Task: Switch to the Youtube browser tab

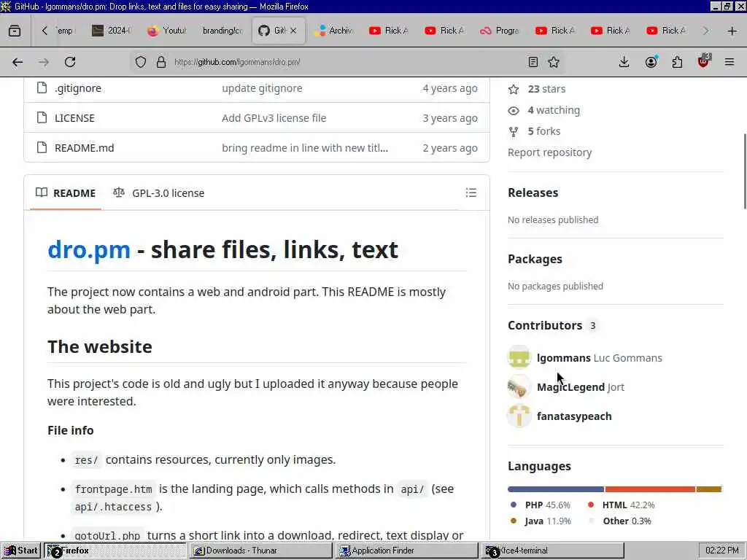Action: (x=167, y=31)
